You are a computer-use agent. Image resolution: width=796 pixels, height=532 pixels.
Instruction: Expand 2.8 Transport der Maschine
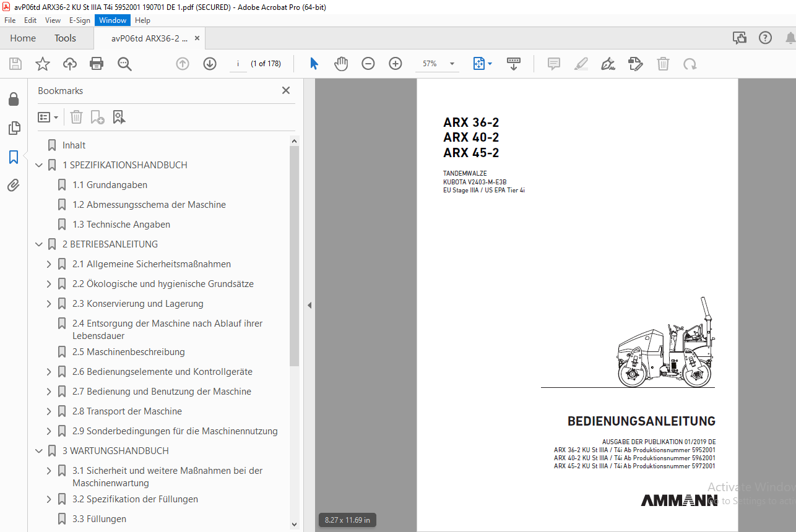tap(49, 411)
